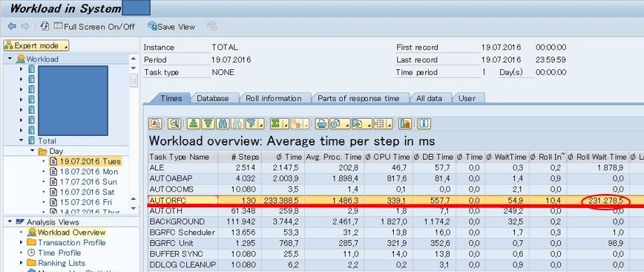This screenshot has width=644, height=272.
Task: Select 16.07.2016 Sat in the tree
Action: [x=82, y=192]
